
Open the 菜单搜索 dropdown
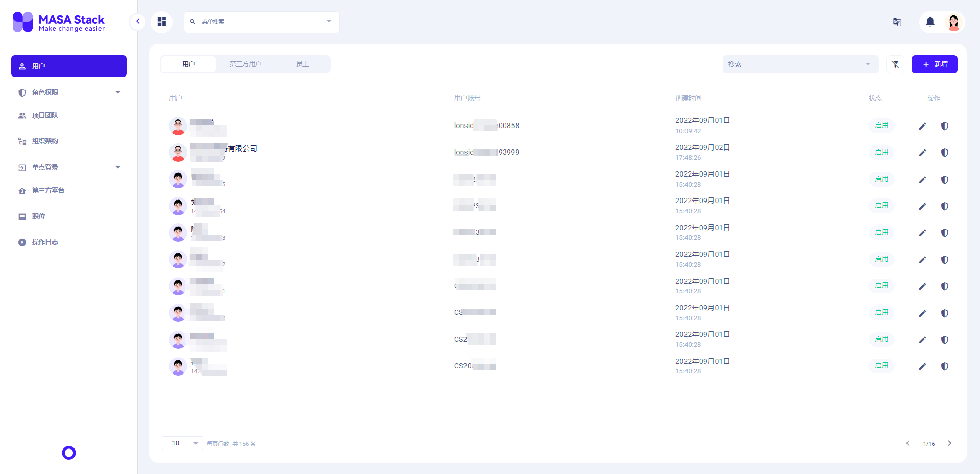(262, 22)
